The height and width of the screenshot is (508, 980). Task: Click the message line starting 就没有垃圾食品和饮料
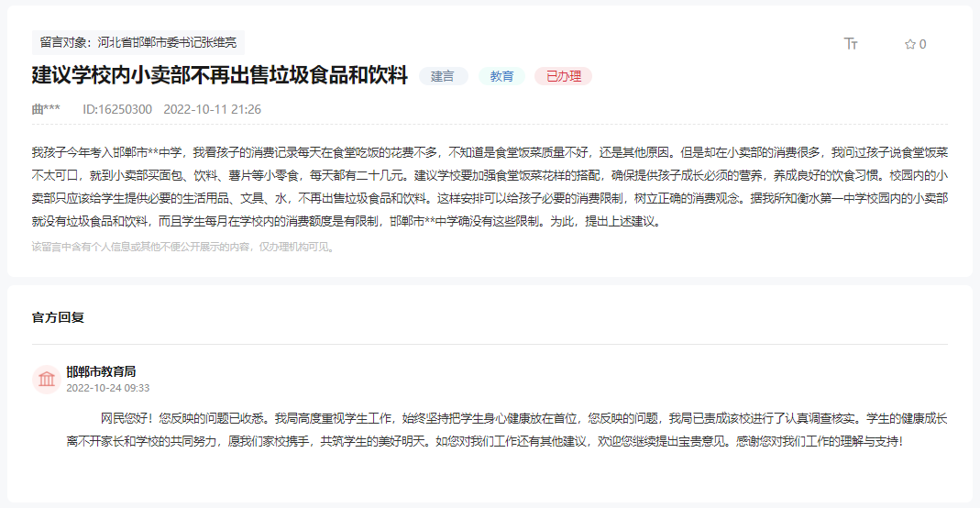click(347, 221)
